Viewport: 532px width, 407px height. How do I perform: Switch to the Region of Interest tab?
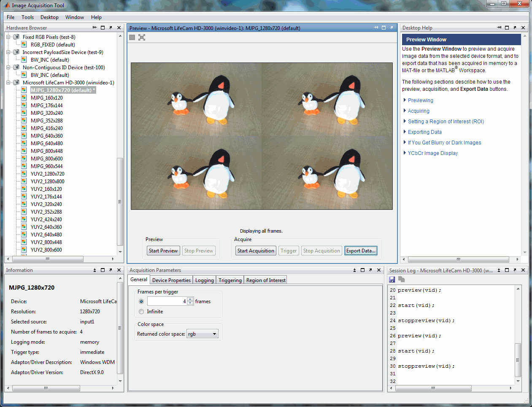pyautogui.click(x=266, y=280)
